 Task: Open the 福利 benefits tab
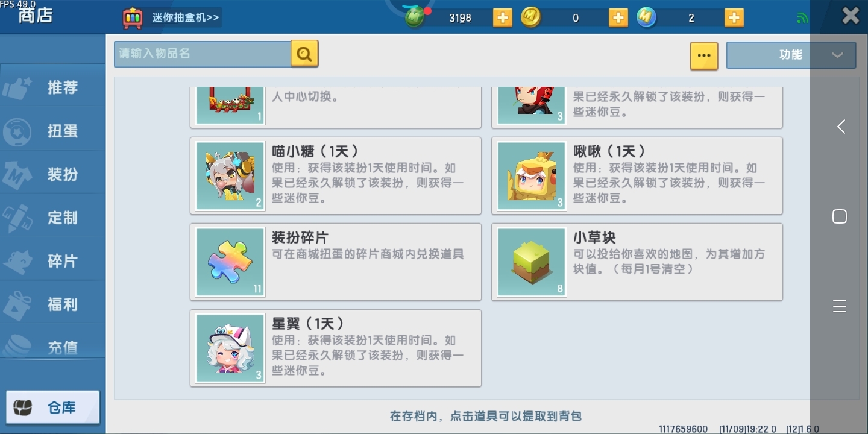[52, 304]
